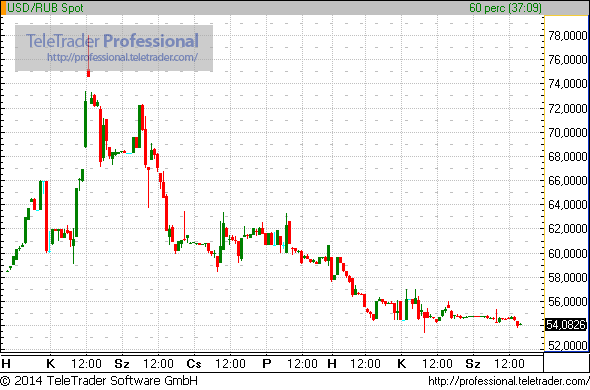Select the USD/RUB Spot chart title
Screen dimensions: 590x390
(x=45, y=8)
